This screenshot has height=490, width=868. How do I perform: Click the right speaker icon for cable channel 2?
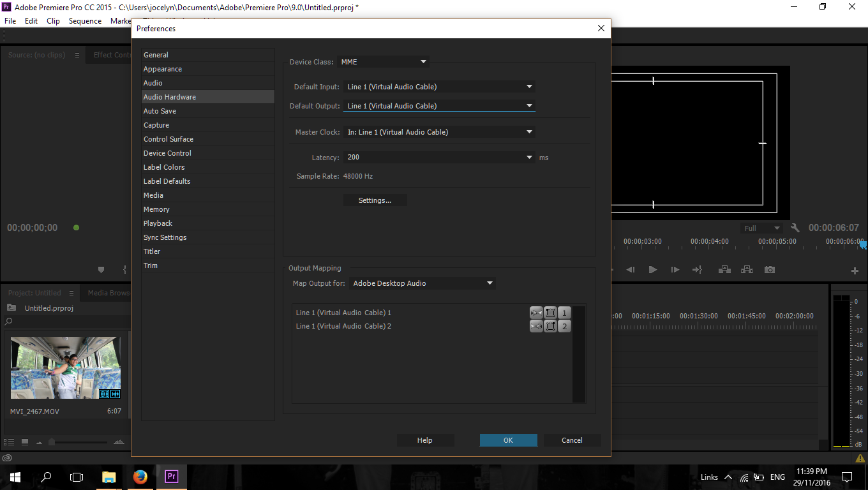(x=536, y=326)
